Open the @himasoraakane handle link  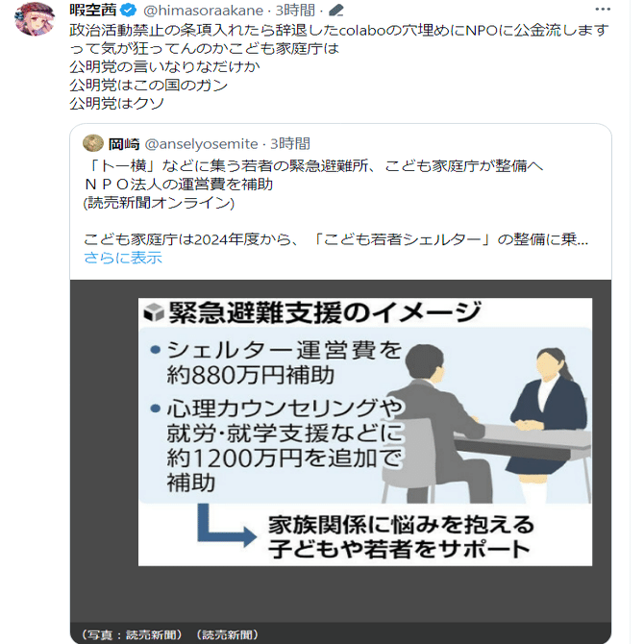[x=203, y=10]
